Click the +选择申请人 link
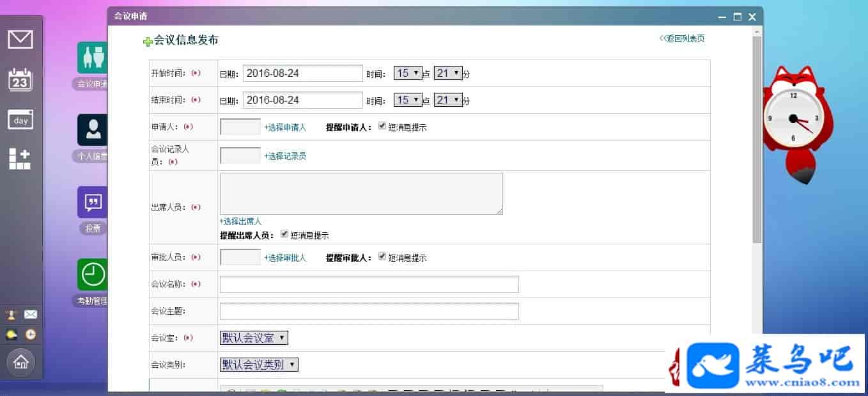This screenshot has height=396, width=868. tap(285, 127)
